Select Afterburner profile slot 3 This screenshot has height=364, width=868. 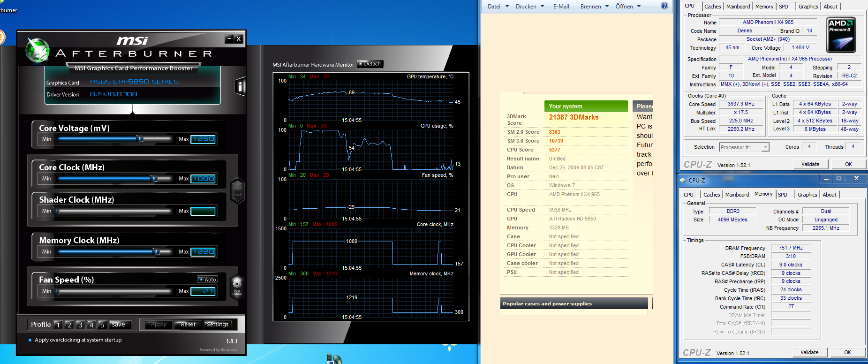pyautogui.click(x=80, y=325)
